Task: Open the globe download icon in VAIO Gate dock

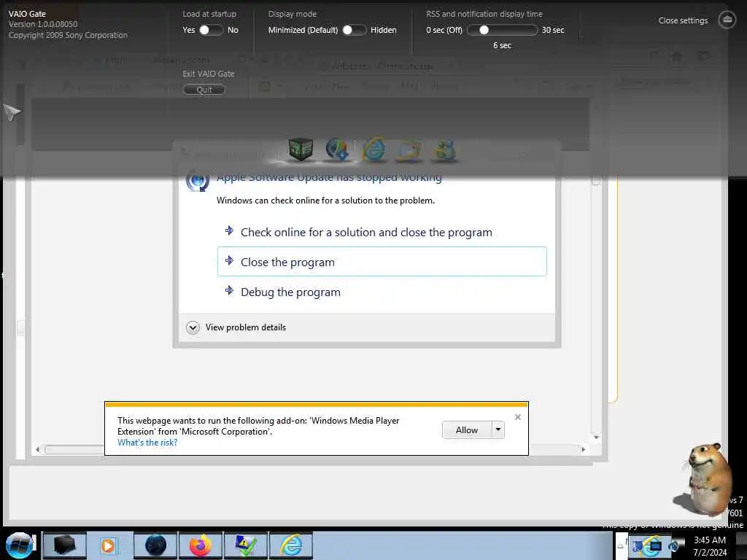Action: (337, 149)
